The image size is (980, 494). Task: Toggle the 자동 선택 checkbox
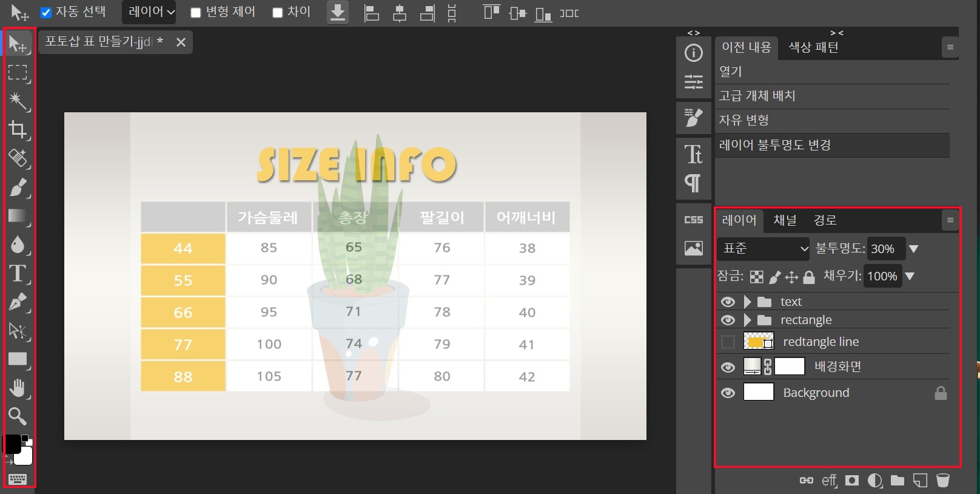click(x=45, y=13)
